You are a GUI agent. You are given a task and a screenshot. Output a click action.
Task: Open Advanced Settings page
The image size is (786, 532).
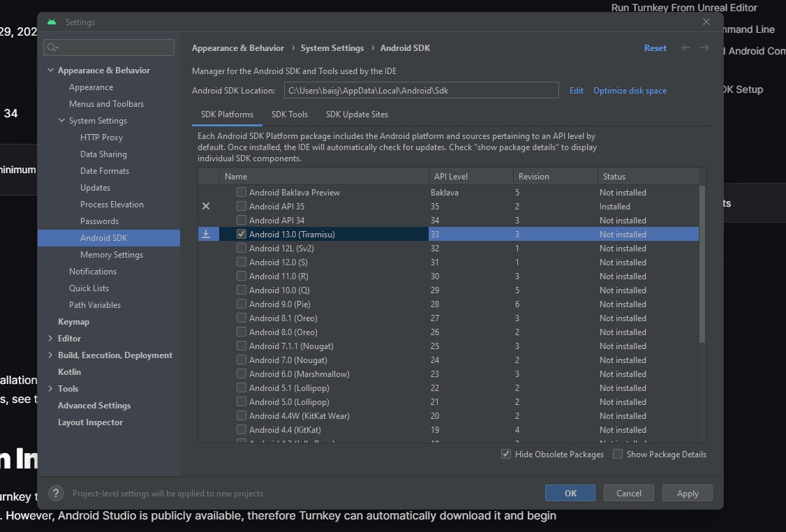click(x=94, y=406)
